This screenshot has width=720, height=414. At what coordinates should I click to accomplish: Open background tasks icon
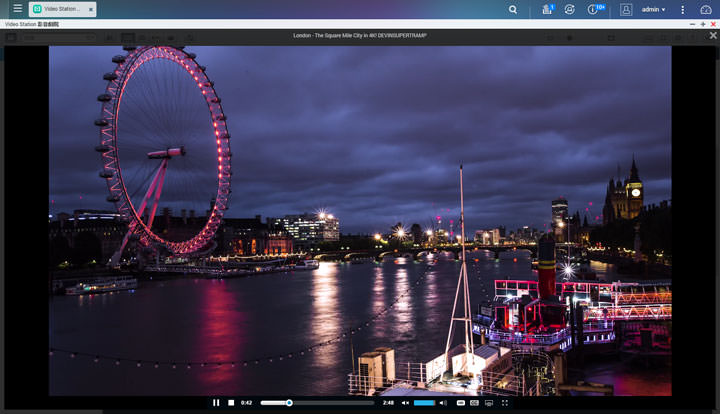point(547,9)
